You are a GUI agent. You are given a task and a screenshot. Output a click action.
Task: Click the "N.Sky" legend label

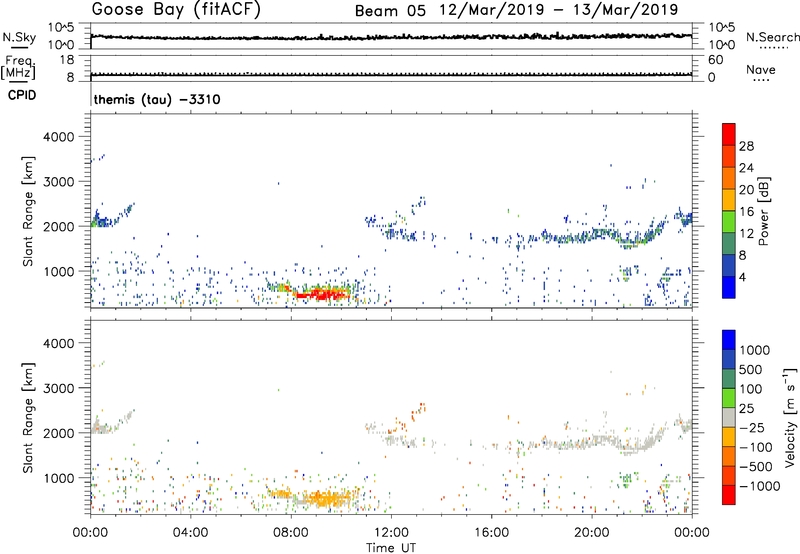tap(19, 37)
